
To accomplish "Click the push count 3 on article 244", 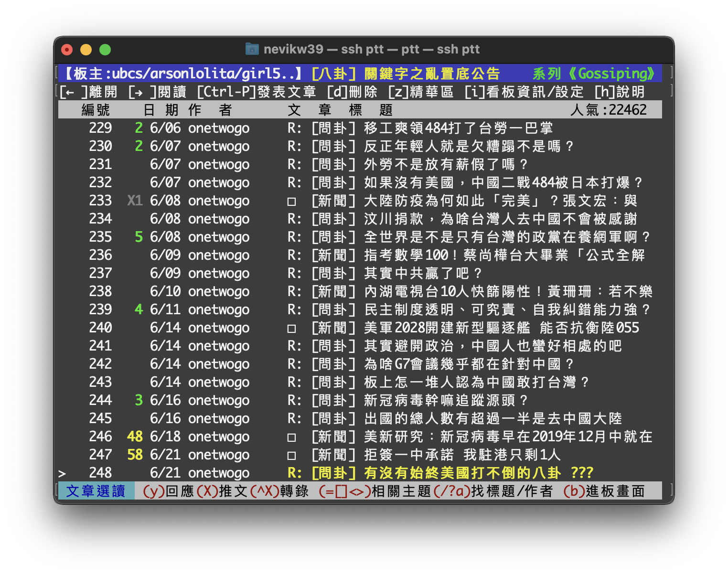I will [x=139, y=400].
